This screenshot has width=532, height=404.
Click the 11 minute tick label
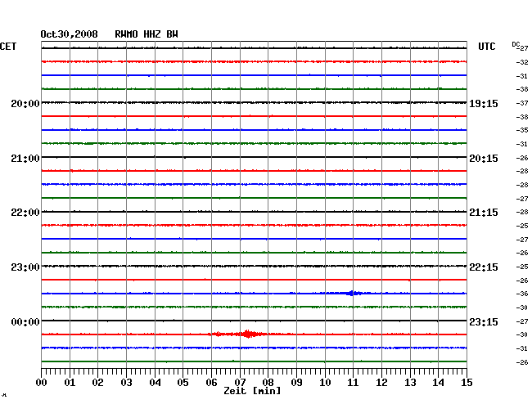click(353, 382)
